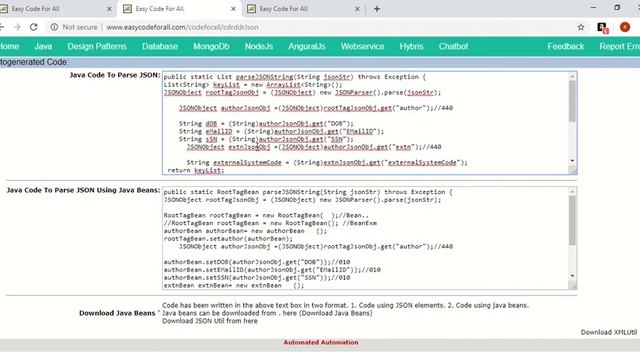Viewport: 640px width, 360px height.
Task: Close the third Easy Code For All tab
Action: (357, 9)
